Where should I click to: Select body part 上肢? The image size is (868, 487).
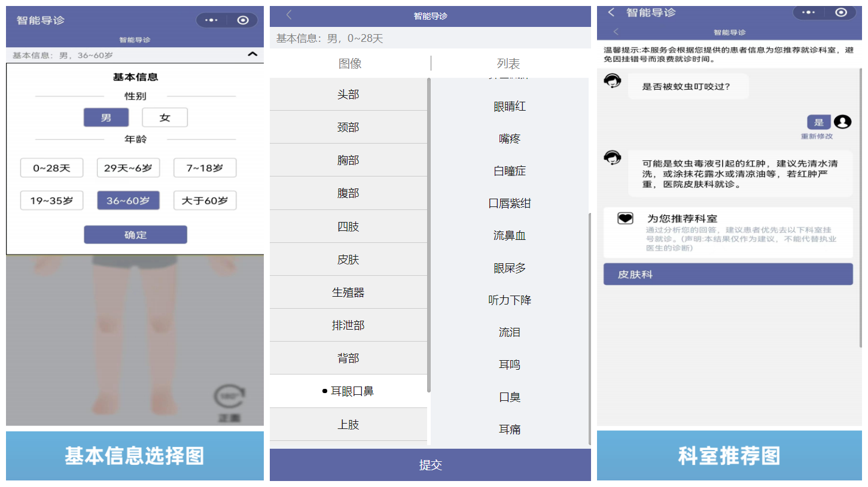click(x=348, y=425)
